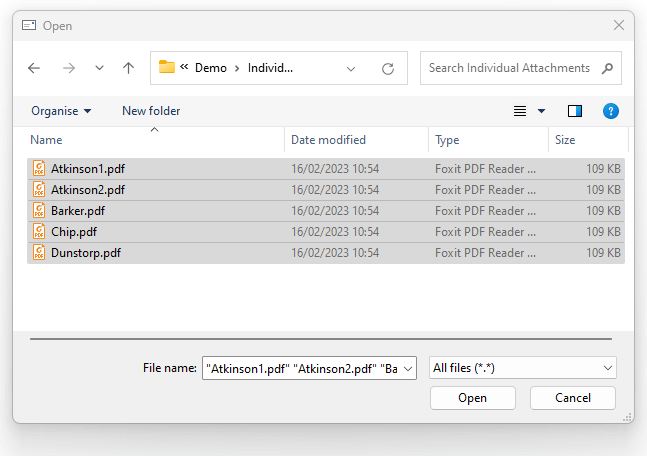Click the Forward navigation arrow
This screenshot has height=456, width=647.
(68, 68)
